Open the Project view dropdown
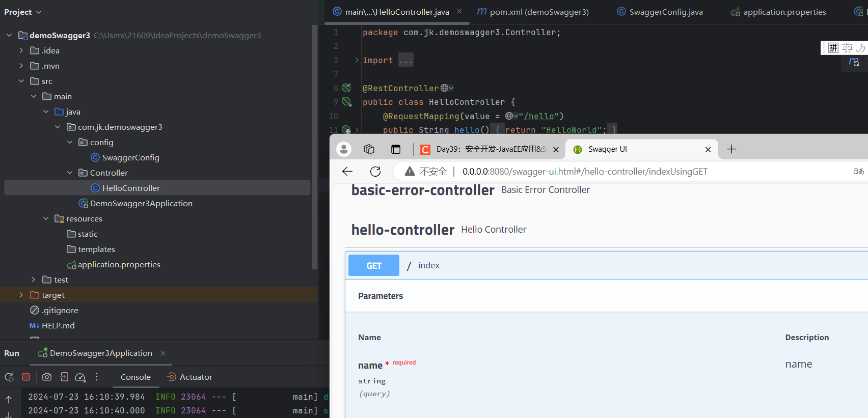The height and width of the screenshot is (418, 868). pos(23,12)
